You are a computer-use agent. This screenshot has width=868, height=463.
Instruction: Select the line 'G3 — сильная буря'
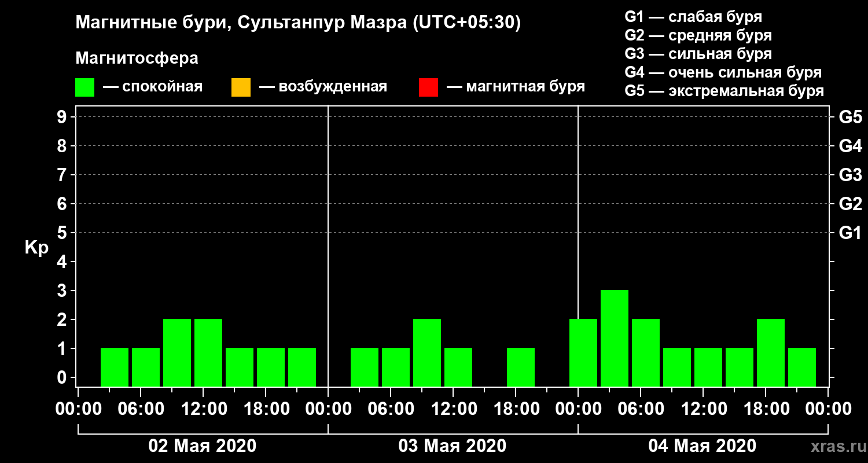pos(698,54)
